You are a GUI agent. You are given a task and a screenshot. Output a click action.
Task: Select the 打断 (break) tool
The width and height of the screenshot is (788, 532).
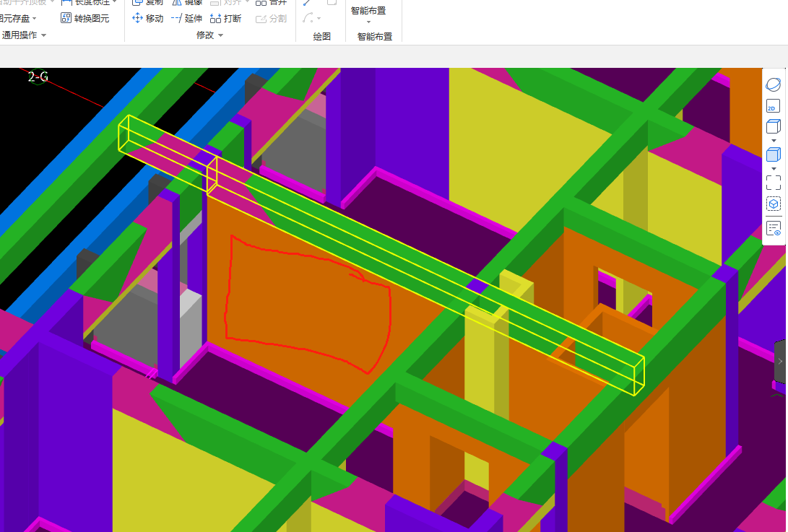(225, 19)
